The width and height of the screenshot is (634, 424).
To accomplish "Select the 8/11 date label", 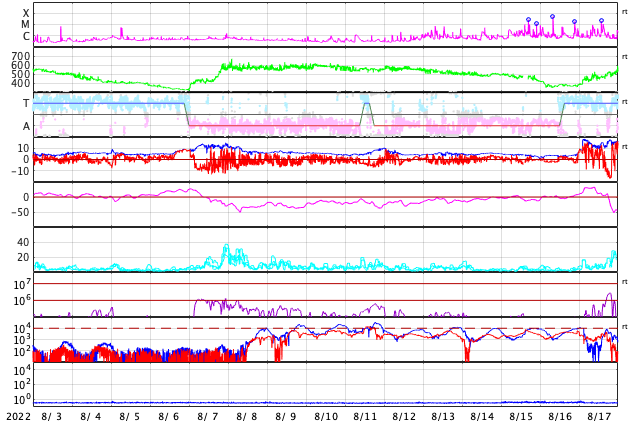I will coord(365,417).
